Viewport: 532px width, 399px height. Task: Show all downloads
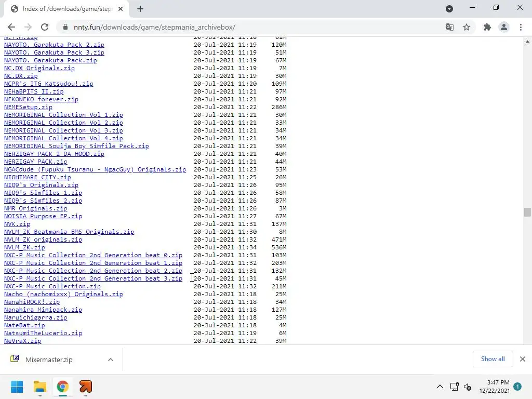[493, 359]
